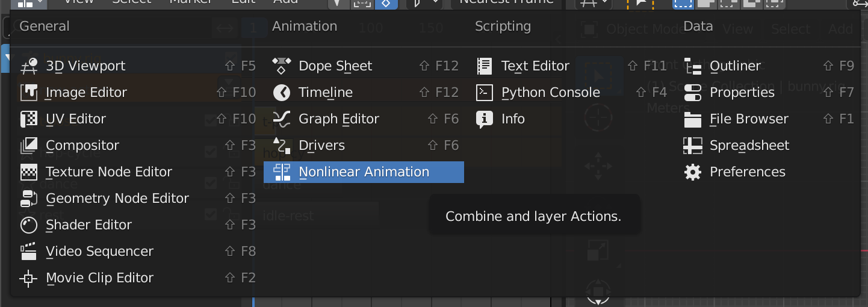Click the Info speech bubble icon
Image resolution: width=868 pixels, height=307 pixels.
point(485,119)
